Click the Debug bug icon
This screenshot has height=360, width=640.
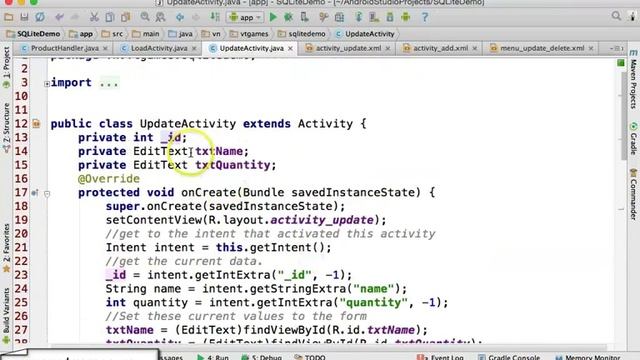pos(289,17)
